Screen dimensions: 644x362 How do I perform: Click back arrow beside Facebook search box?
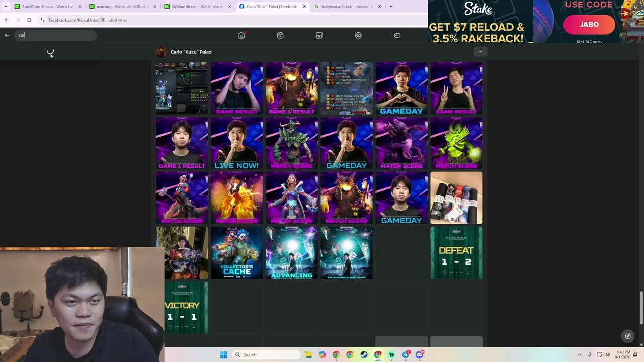coord(7,35)
